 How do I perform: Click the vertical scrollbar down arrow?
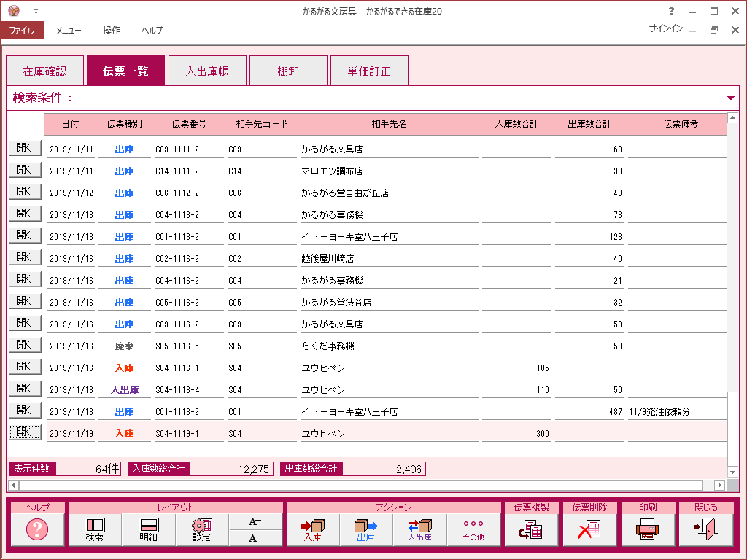(x=732, y=472)
